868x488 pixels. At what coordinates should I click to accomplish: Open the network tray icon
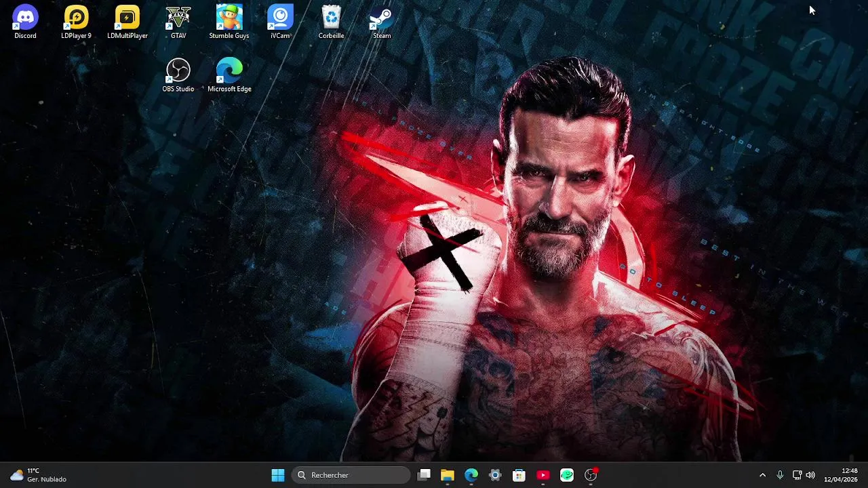coord(797,475)
